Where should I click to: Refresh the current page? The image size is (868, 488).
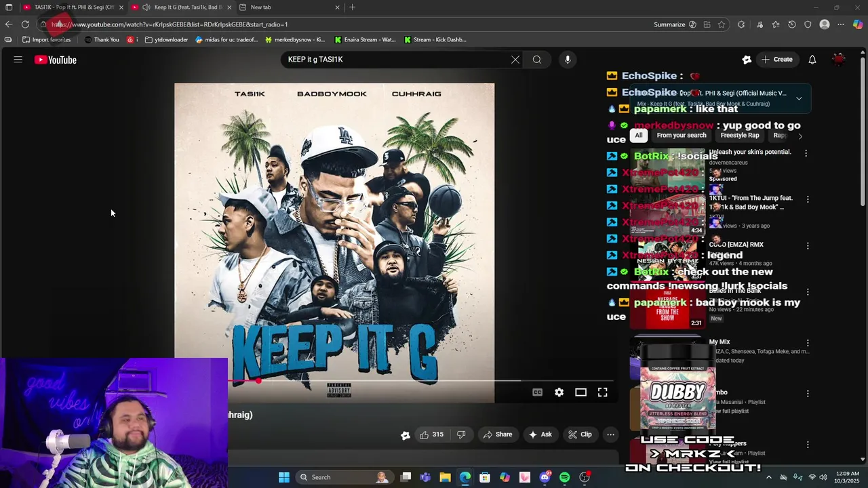(25, 24)
